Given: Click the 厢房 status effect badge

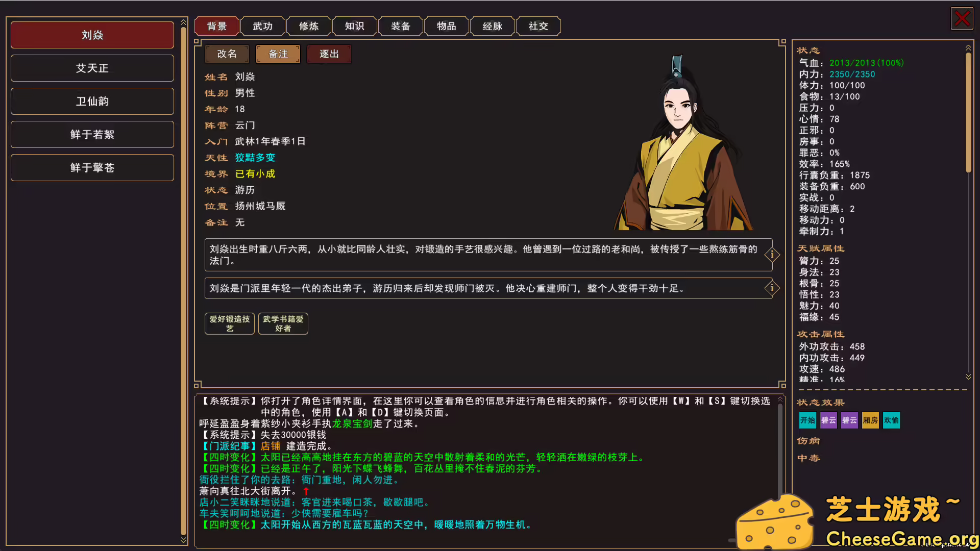Looking at the screenshot, I should coord(870,420).
